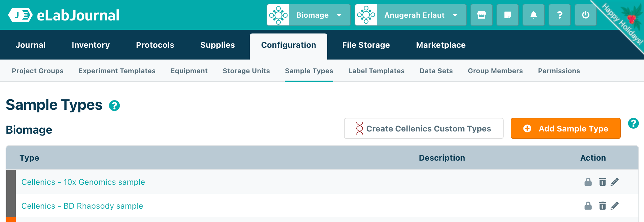Image resolution: width=644 pixels, height=222 pixels.
Task: Select Sample Types submenu
Action: pos(309,71)
